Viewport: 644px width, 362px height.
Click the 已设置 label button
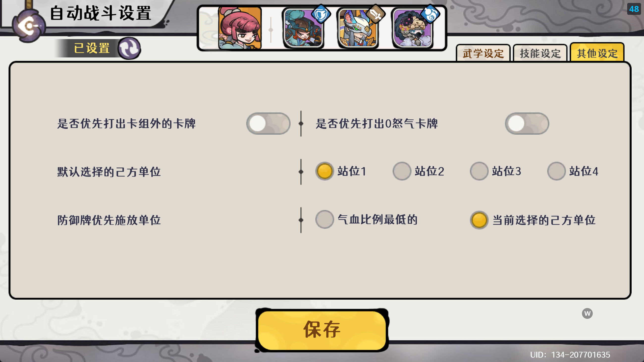click(x=92, y=48)
